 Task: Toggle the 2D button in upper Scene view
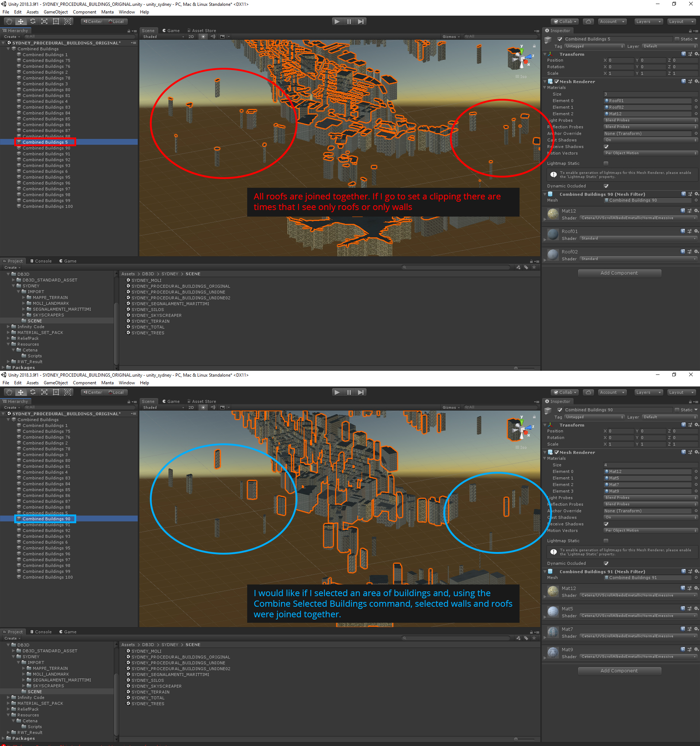pyautogui.click(x=191, y=36)
